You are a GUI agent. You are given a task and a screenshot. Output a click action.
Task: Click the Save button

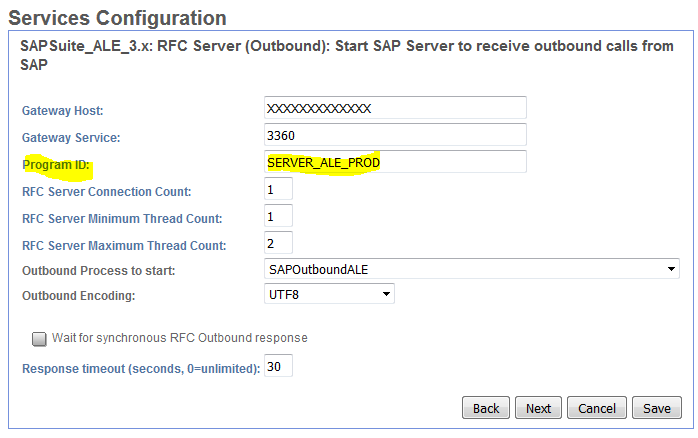point(657,408)
